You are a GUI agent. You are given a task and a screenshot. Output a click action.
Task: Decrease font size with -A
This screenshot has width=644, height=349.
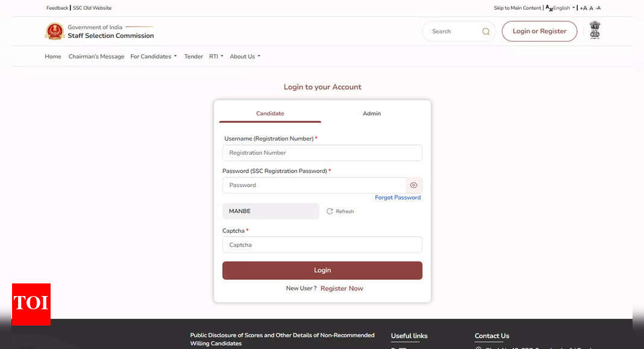[598, 8]
